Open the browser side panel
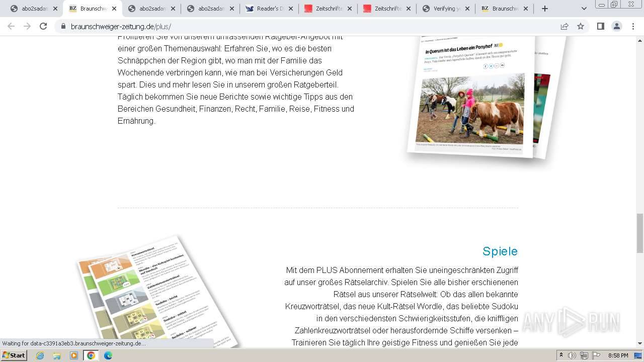644x362 pixels. pyautogui.click(x=600, y=26)
